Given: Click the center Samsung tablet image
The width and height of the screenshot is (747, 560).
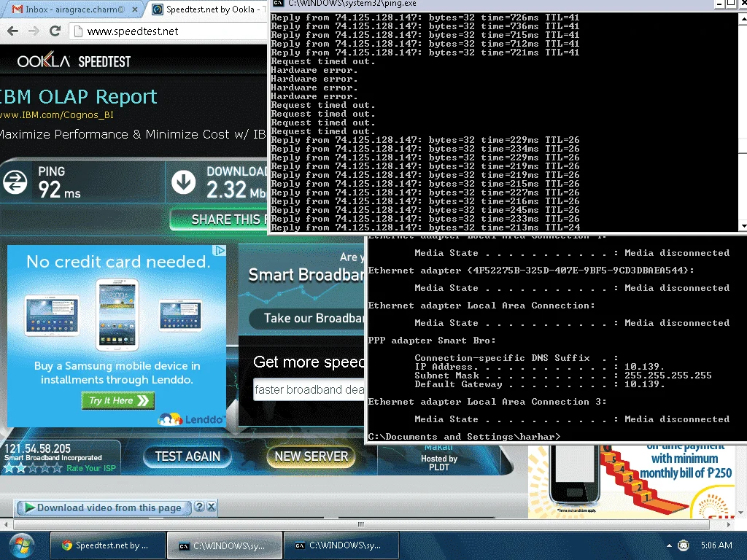Looking at the screenshot, I should point(117,315).
